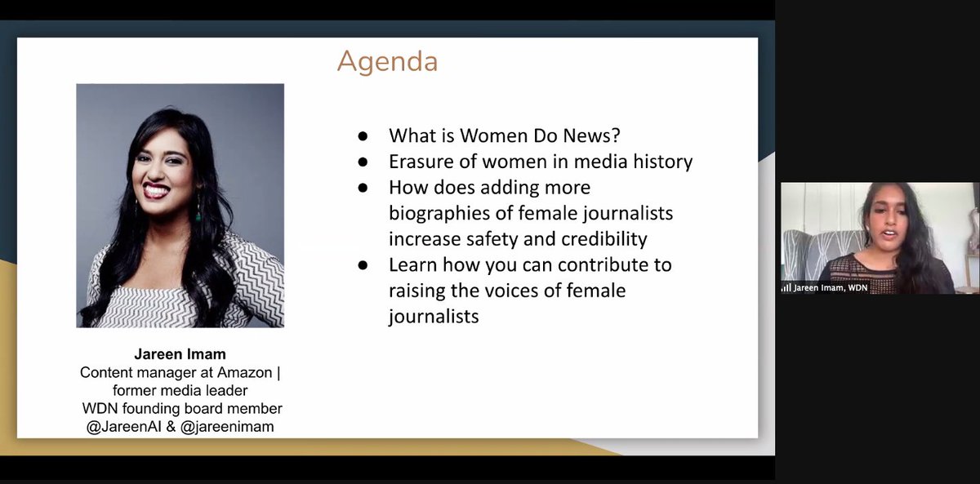980x484 pixels.
Task: Click the Agenda slide title
Action: (x=387, y=62)
